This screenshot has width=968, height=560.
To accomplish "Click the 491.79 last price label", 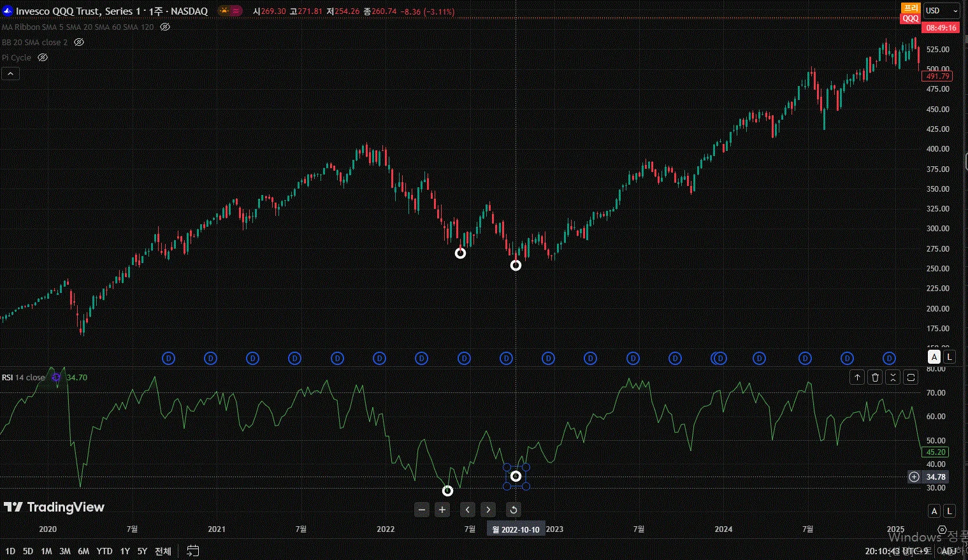I will click(x=938, y=76).
